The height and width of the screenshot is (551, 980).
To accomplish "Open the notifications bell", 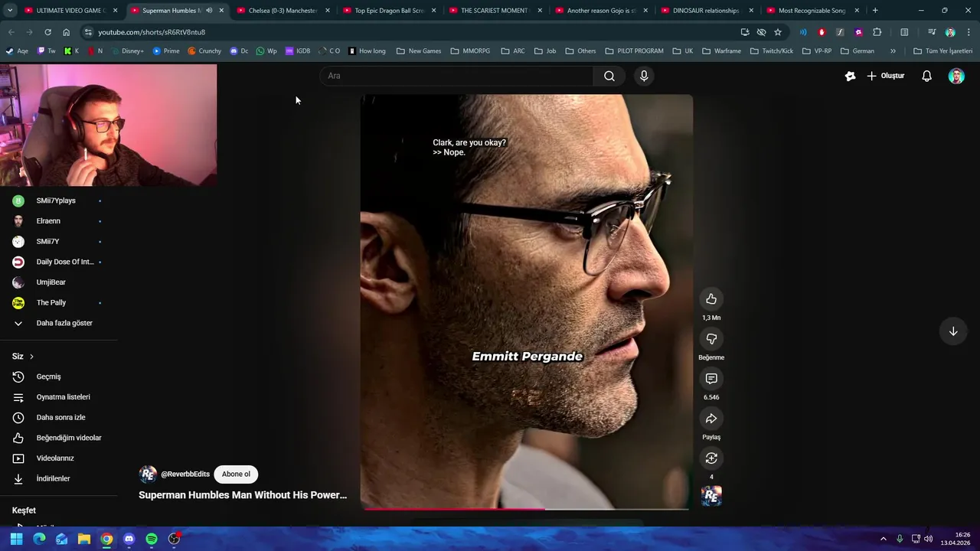I will [926, 76].
